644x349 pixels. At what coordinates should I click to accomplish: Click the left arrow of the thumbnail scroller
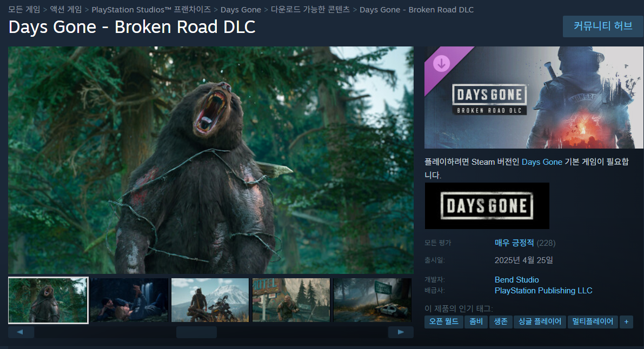(21, 332)
